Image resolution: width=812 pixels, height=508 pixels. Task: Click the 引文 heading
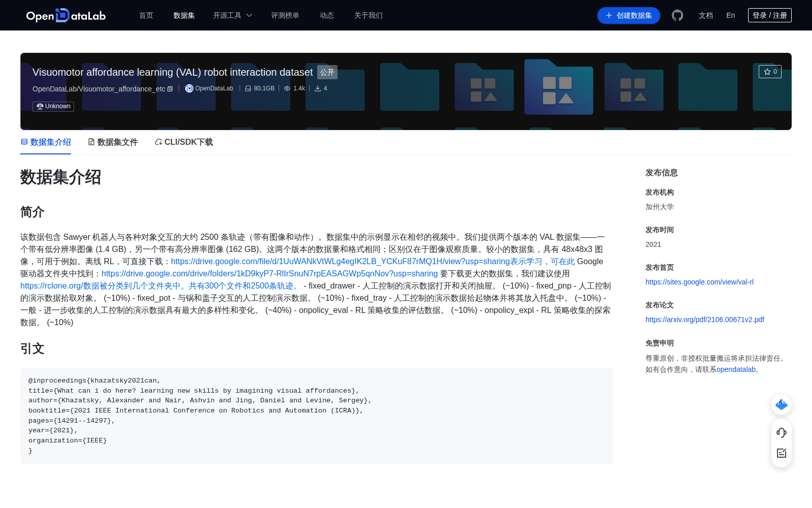pyautogui.click(x=32, y=348)
